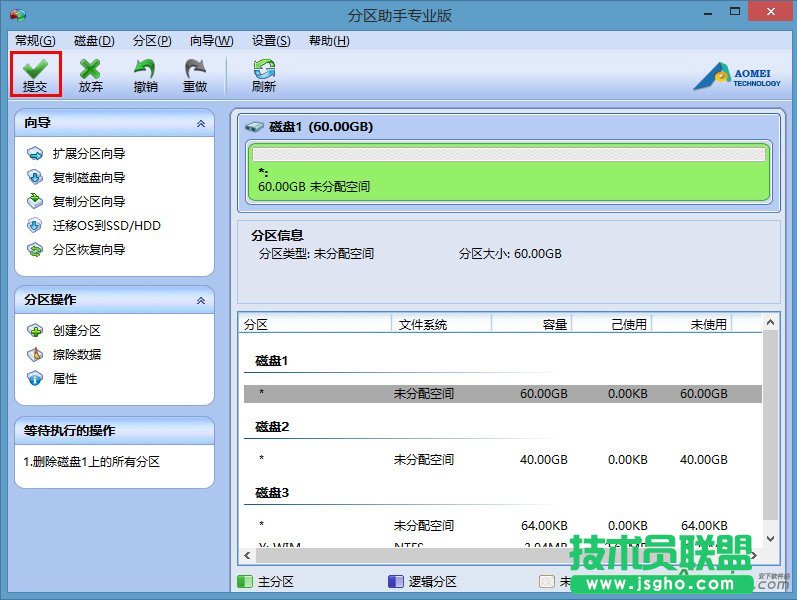
Task: Click the partition list vertical scrollbar thumb
Action: pyautogui.click(x=770, y=425)
